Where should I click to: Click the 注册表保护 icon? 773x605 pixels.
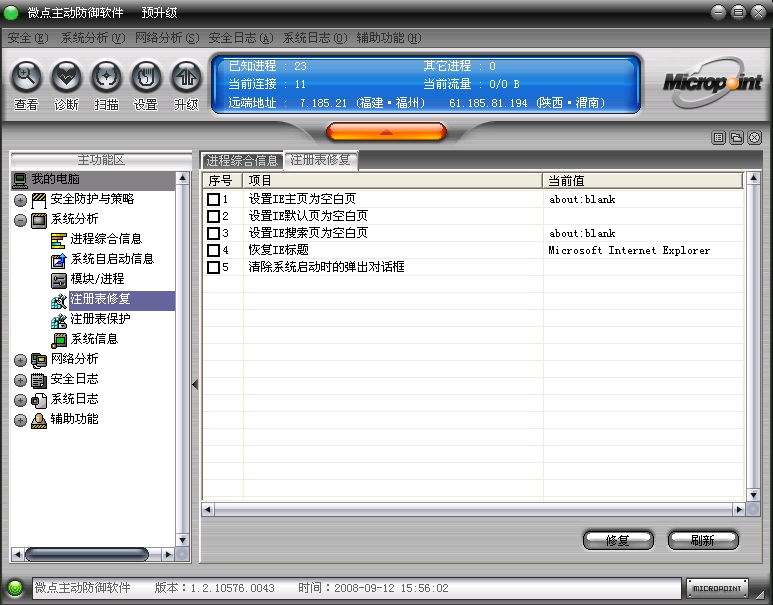pos(59,320)
